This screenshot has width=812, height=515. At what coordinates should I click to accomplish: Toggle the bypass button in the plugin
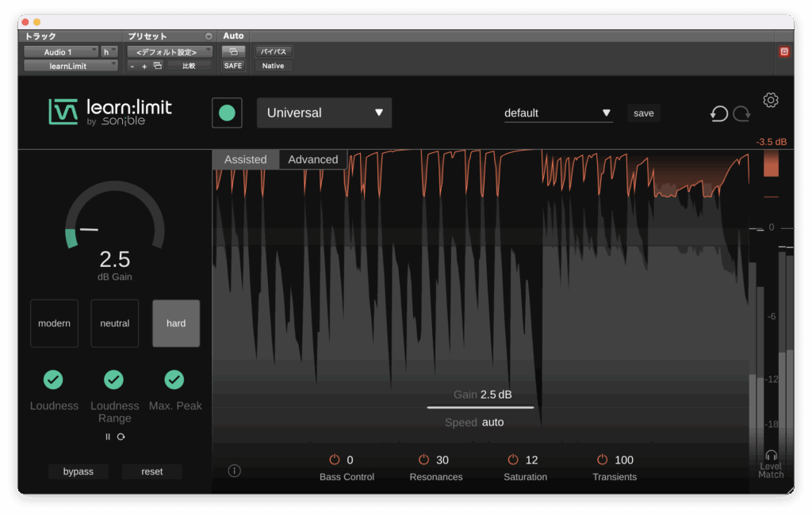click(x=79, y=471)
